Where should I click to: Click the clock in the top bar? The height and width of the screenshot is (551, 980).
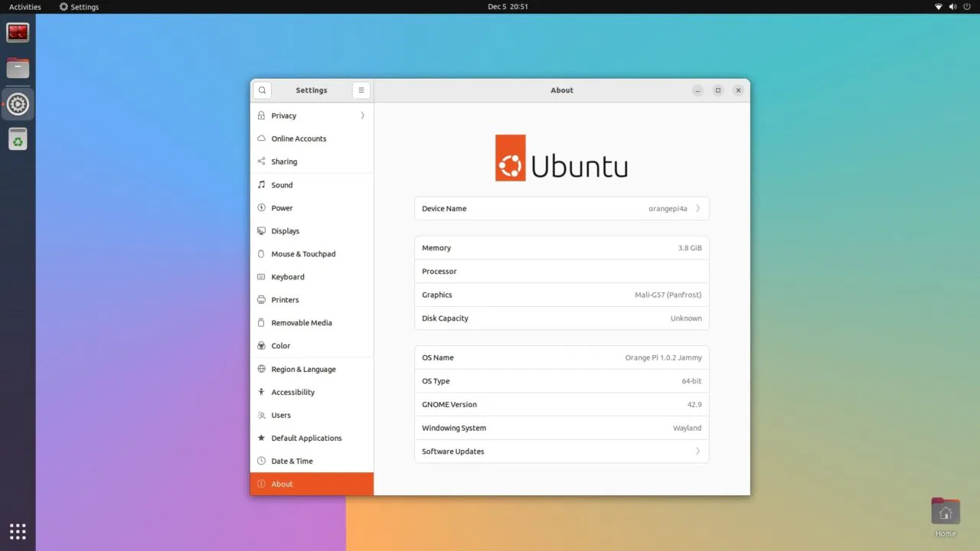[507, 6]
